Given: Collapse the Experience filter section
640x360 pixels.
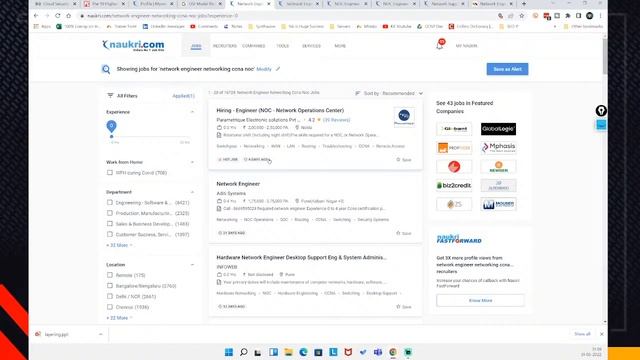Looking at the screenshot, I should click(192, 112).
